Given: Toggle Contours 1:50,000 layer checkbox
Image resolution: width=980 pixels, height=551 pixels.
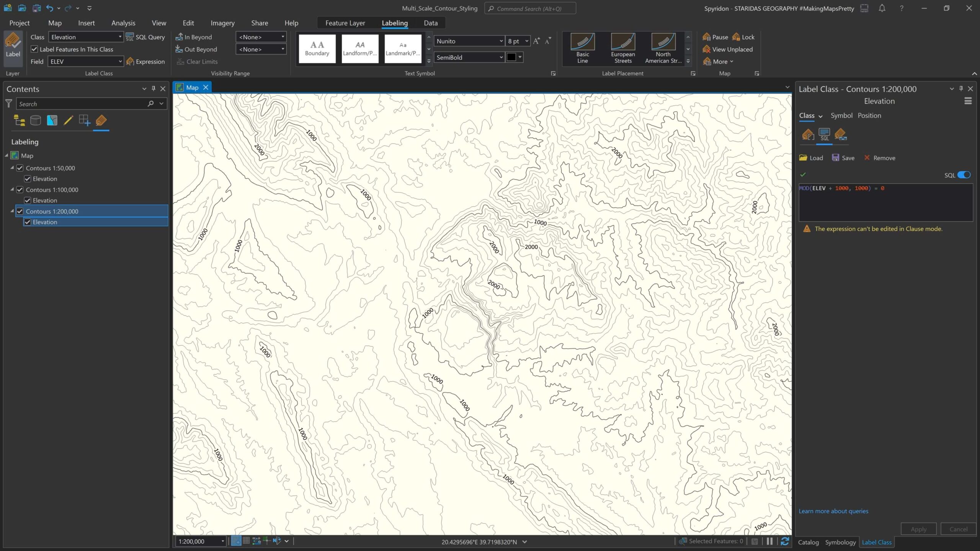Looking at the screenshot, I should [20, 168].
